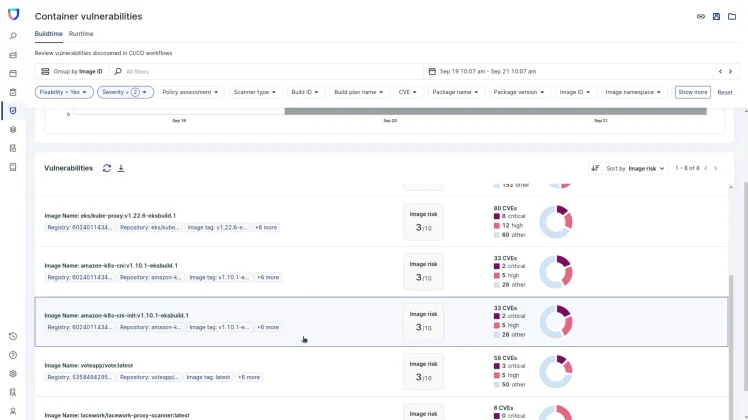Open the help question-mark icon
Viewport: 748px width, 420px height.
pyautogui.click(x=13, y=355)
